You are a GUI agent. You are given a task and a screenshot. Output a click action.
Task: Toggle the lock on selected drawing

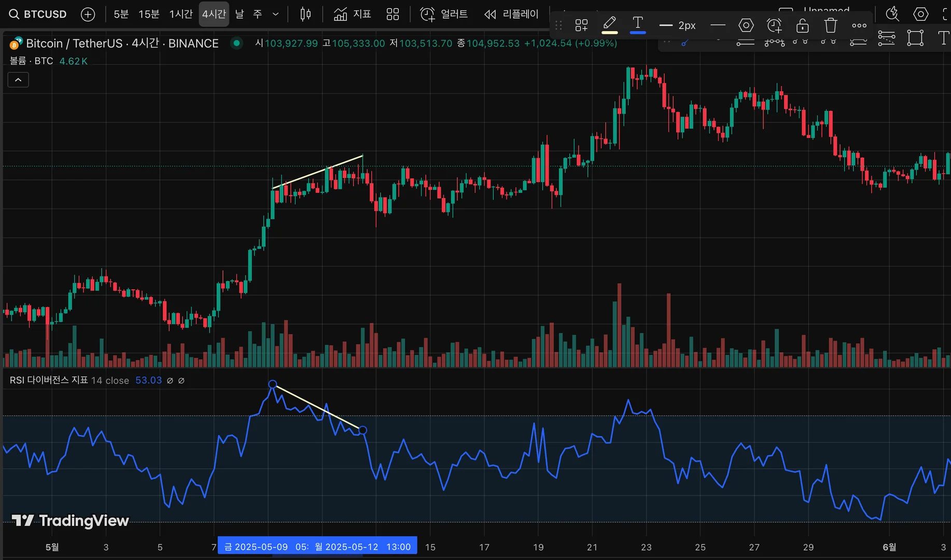click(x=802, y=25)
